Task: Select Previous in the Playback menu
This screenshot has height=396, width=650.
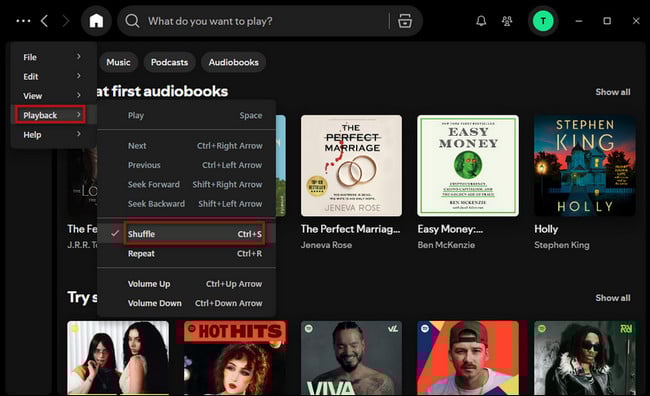Action: [187, 165]
